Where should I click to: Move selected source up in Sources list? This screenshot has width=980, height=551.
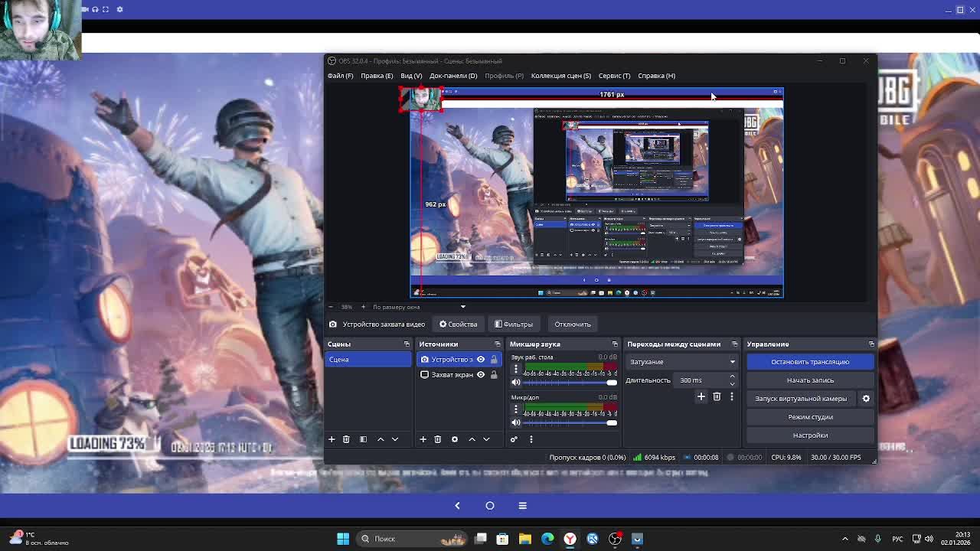pyautogui.click(x=472, y=439)
